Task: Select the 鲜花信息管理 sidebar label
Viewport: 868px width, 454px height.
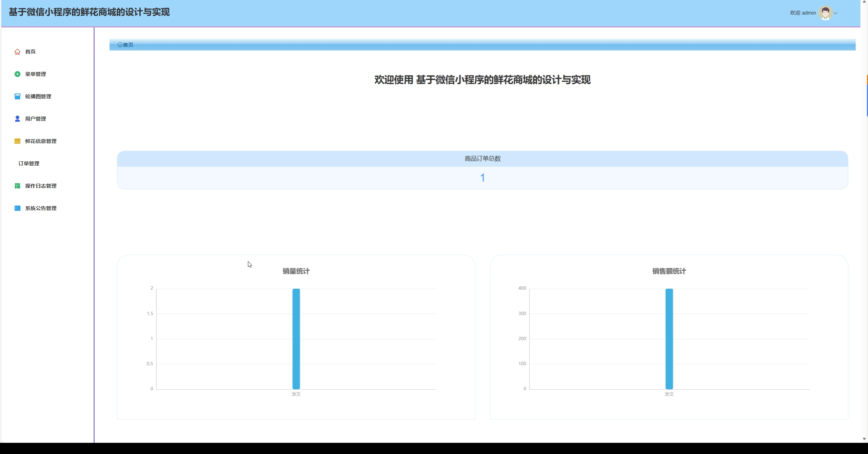Action: coord(41,141)
